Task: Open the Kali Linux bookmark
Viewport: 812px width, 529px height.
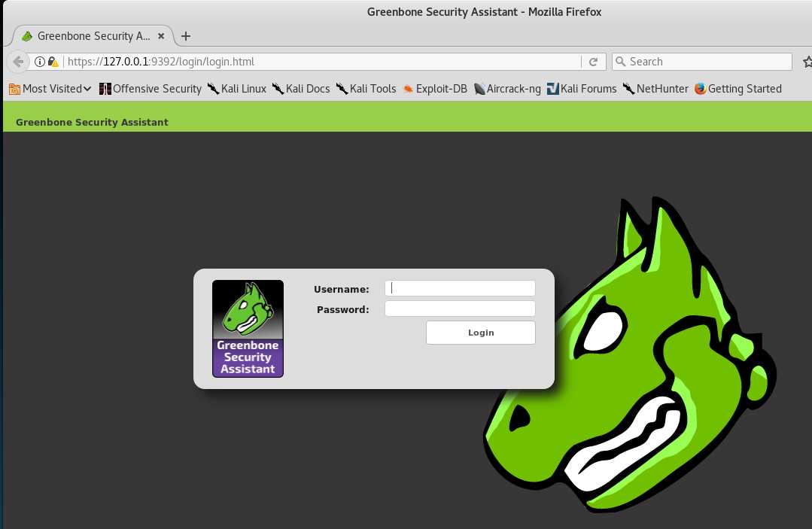Action: tap(236, 89)
